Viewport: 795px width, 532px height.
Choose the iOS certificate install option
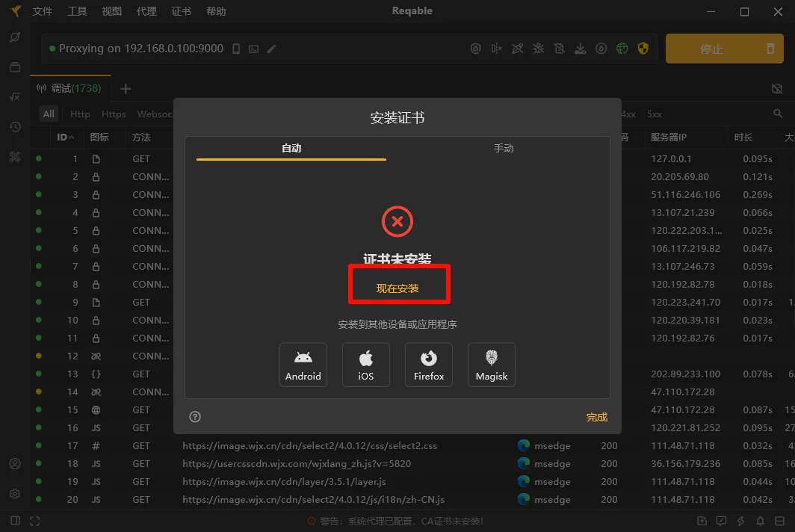[365, 365]
